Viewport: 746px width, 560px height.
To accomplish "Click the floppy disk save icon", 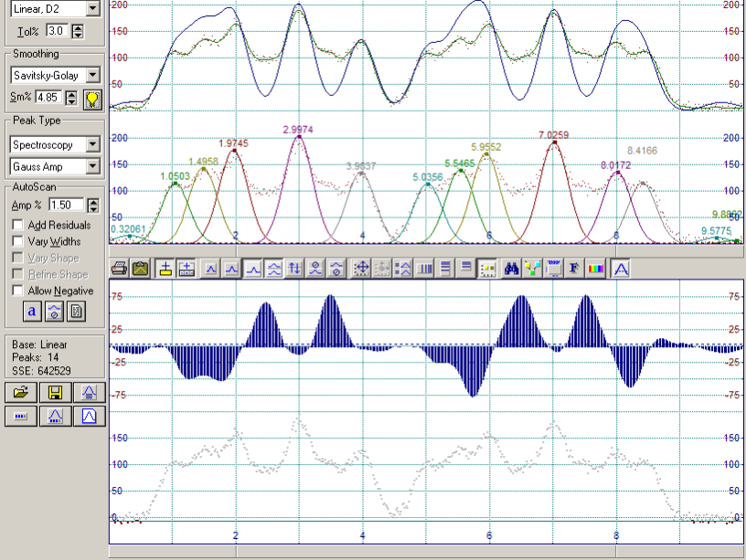I will pos(55,393).
